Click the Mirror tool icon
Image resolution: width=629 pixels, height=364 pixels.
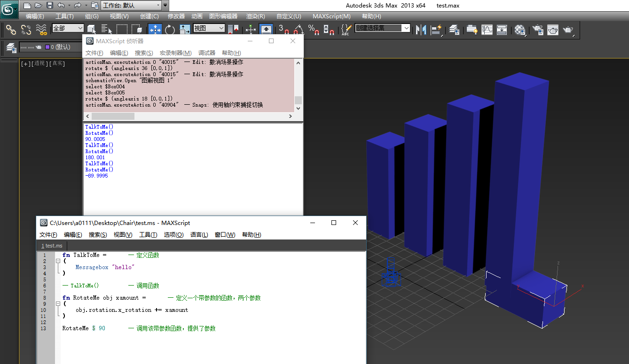coord(421,30)
